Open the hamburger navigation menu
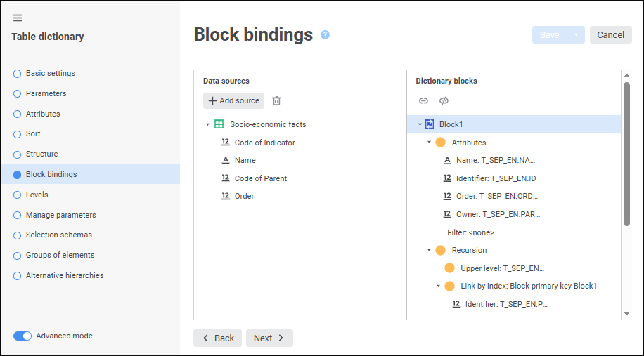The image size is (644, 356). [x=18, y=18]
